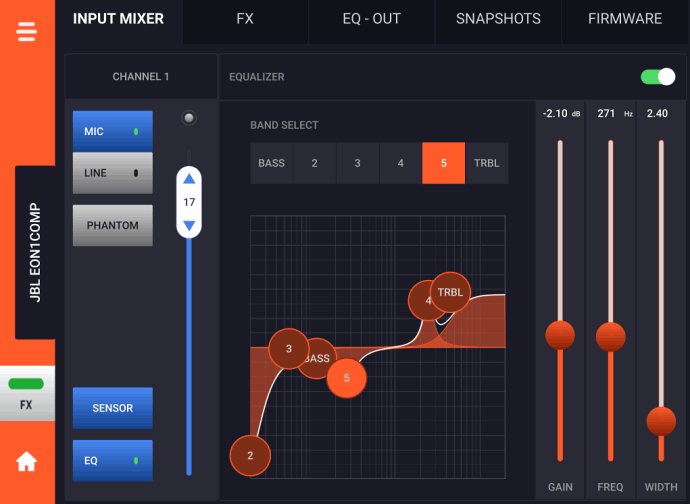Viewport: 690px width, 504px height.
Task: Increase channel gain with up arrow
Action: click(189, 180)
